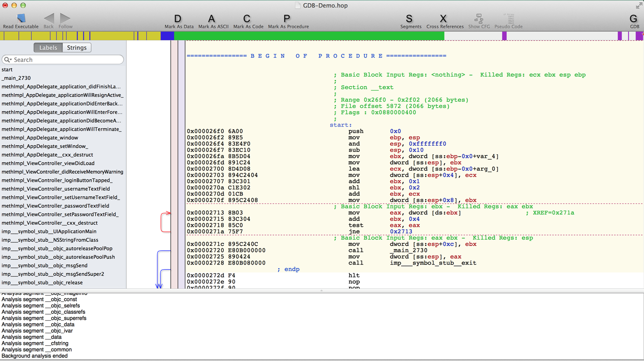The image size is (644, 361).
Task: Switch to the Strings tab
Action: pyautogui.click(x=77, y=48)
